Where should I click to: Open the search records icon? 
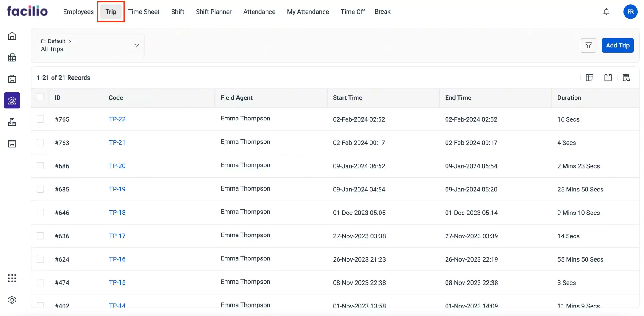tap(626, 78)
